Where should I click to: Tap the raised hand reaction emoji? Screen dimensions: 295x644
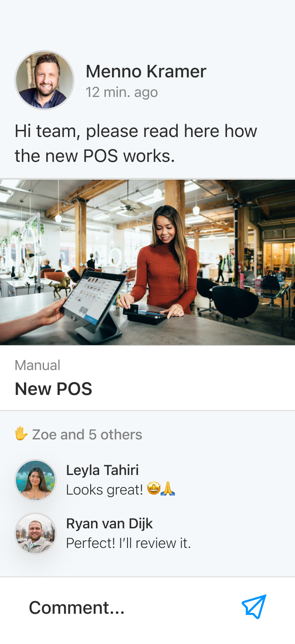(21, 434)
